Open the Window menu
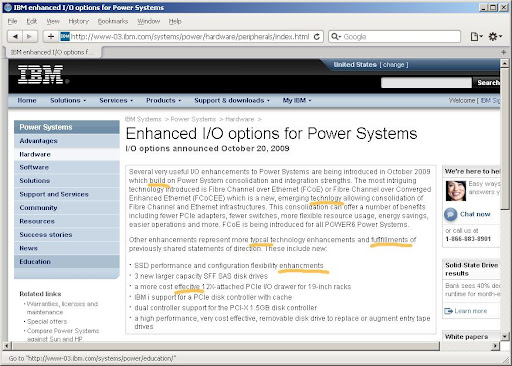Viewport: 512px width, 366px height. [x=149, y=21]
